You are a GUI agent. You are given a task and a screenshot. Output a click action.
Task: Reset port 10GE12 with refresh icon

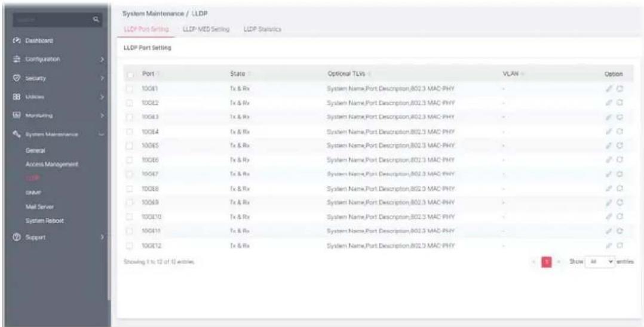[620, 245]
